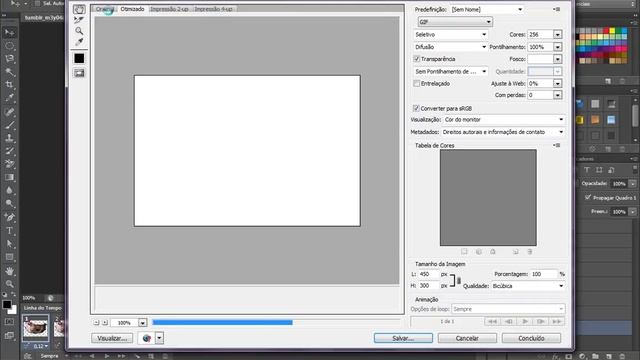Toggle the Transparência checkbox
The width and height of the screenshot is (640, 360).
point(416,59)
